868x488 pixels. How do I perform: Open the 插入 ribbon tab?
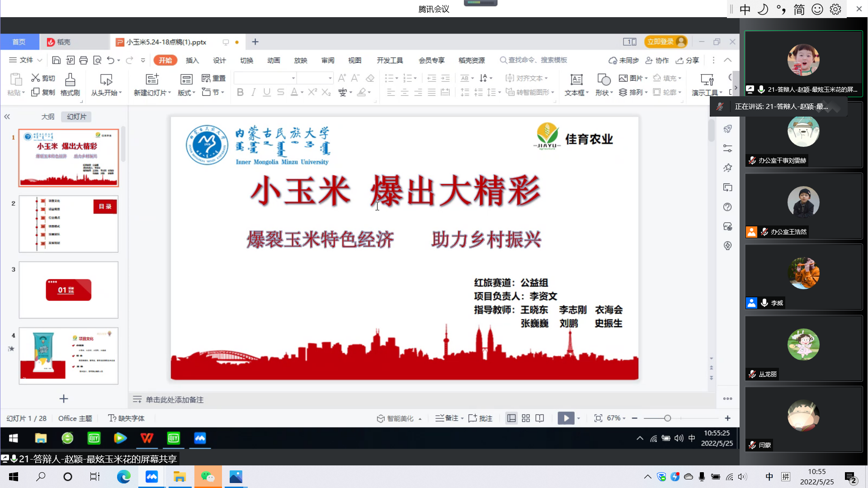point(192,60)
